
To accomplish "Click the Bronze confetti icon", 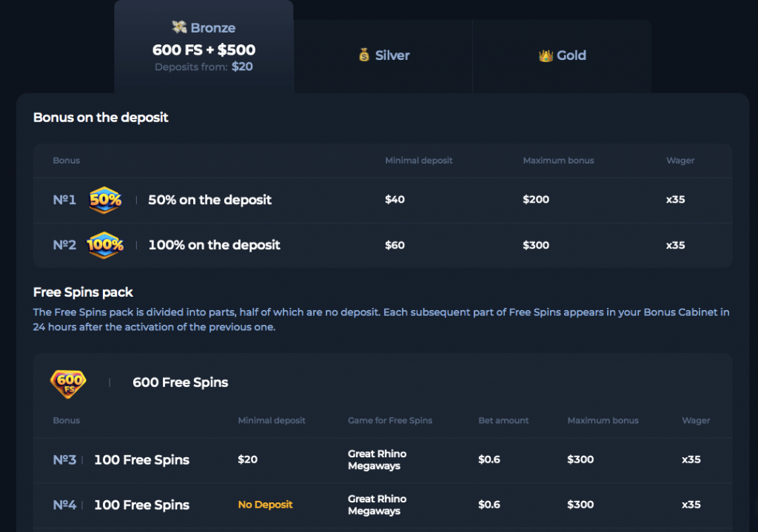I will (179, 27).
